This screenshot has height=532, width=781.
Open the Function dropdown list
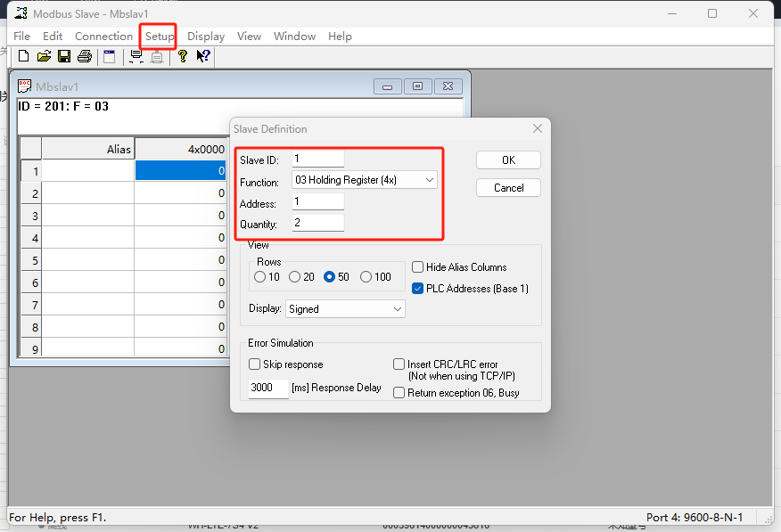(365, 180)
